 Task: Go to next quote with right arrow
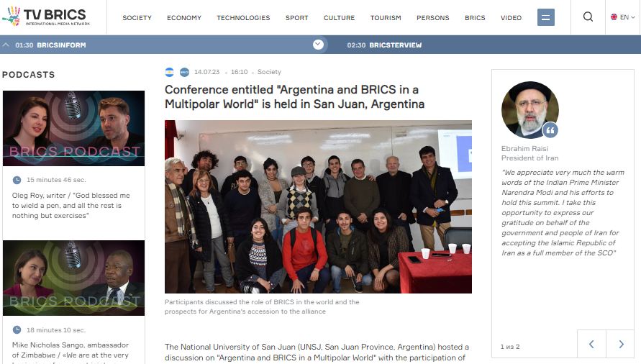[x=621, y=344]
